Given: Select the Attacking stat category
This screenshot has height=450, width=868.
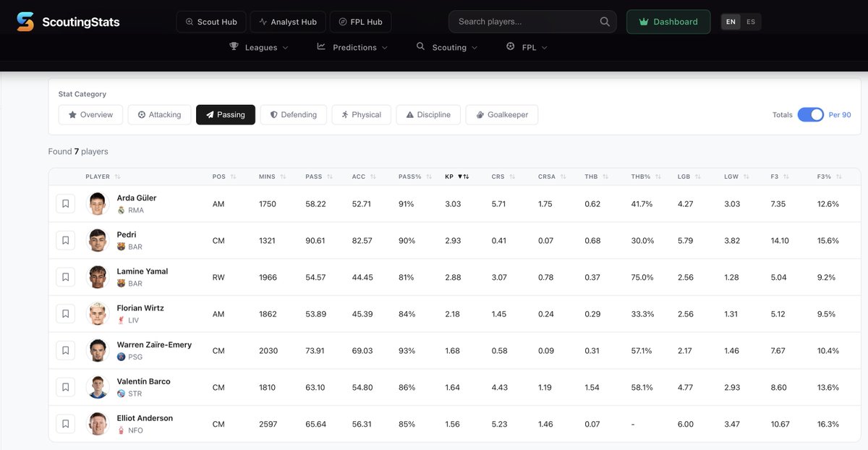Looking at the screenshot, I should point(159,114).
